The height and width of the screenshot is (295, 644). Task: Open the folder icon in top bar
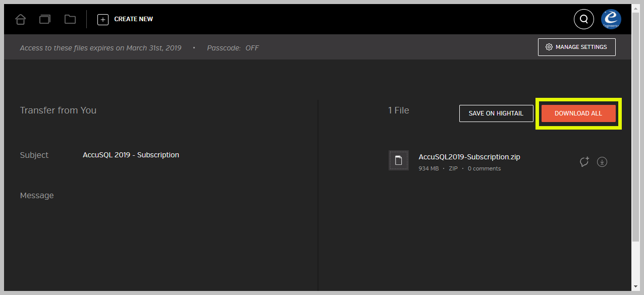pos(70,19)
